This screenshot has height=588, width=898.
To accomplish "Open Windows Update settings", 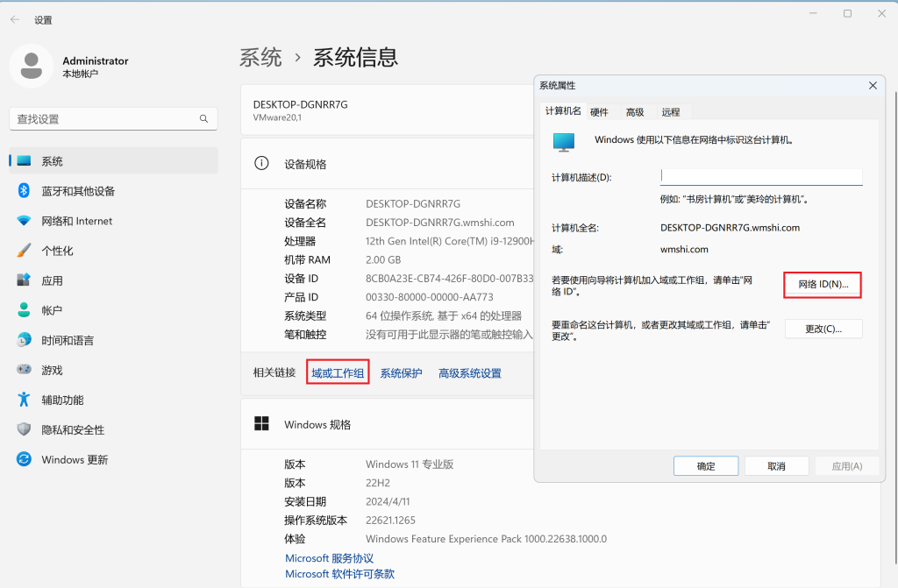I will [75, 459].
